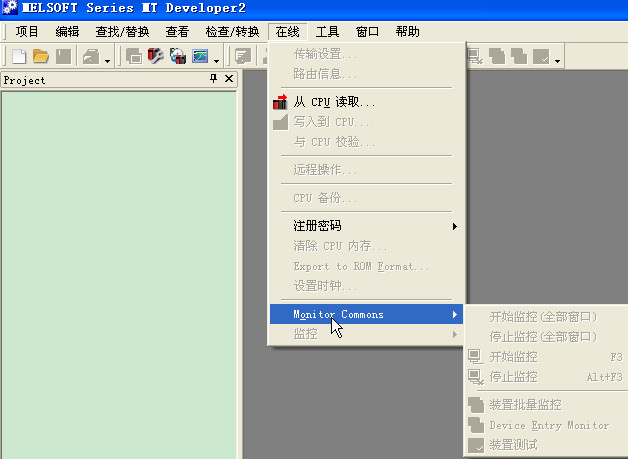628x459 pixels.
Task: Click the empty Project panel area
Action: point(118,270)
